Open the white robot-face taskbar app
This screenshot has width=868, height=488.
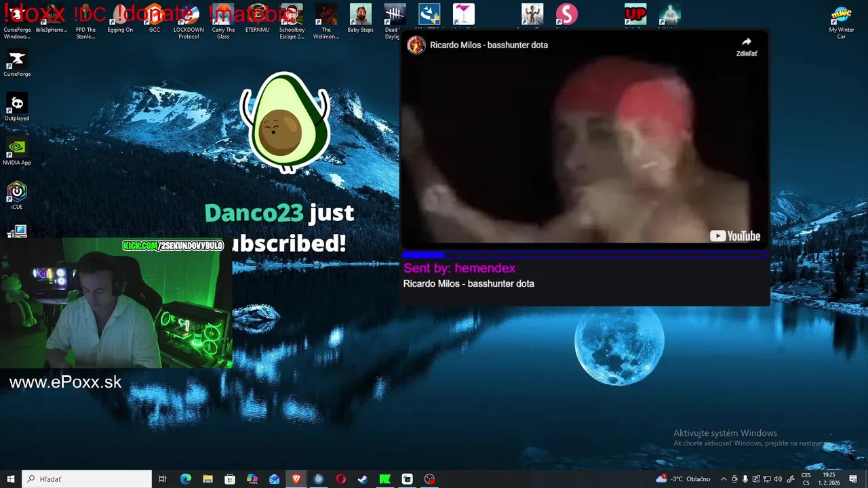[x=407, y=479]
